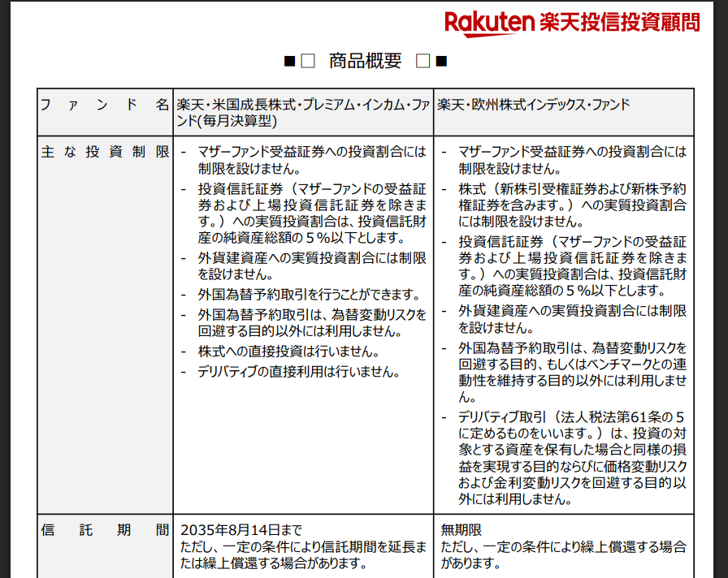Click fund name 楽天・欧州株式インデックス・ファンド

point(534,105)
